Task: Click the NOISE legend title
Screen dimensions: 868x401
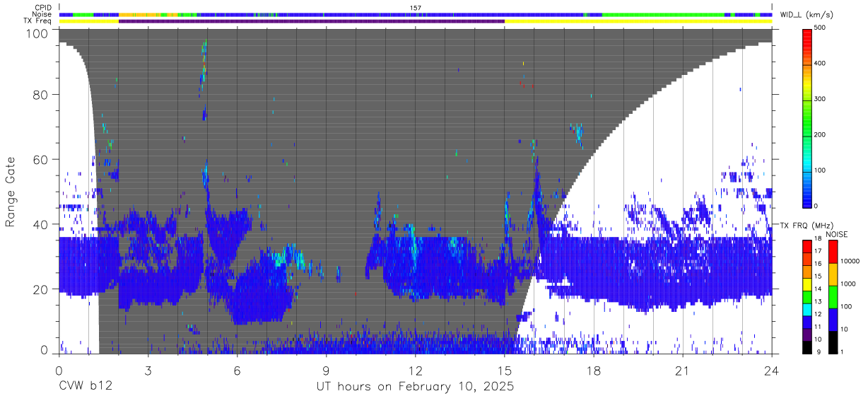Action: tap(837, 234)
